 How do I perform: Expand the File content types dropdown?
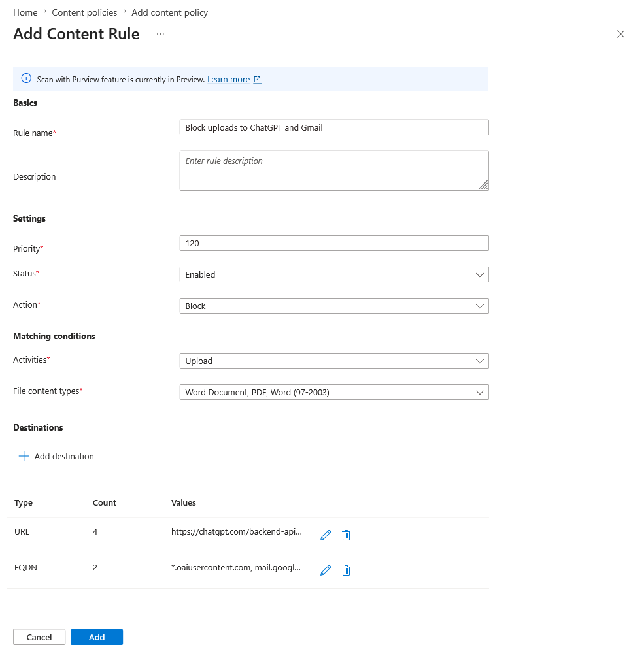pyautogui.click(x=333, y=392)
